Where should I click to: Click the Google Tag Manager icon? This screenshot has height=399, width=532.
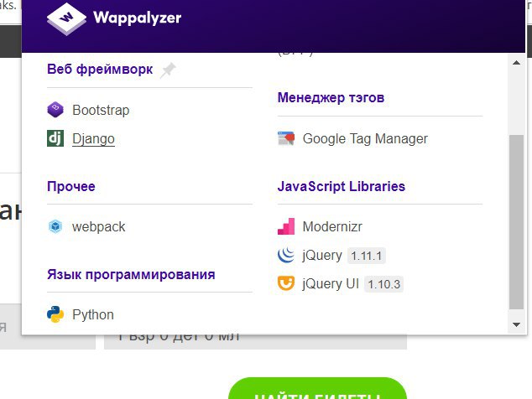pyautogui.click(x=286, y=138)
